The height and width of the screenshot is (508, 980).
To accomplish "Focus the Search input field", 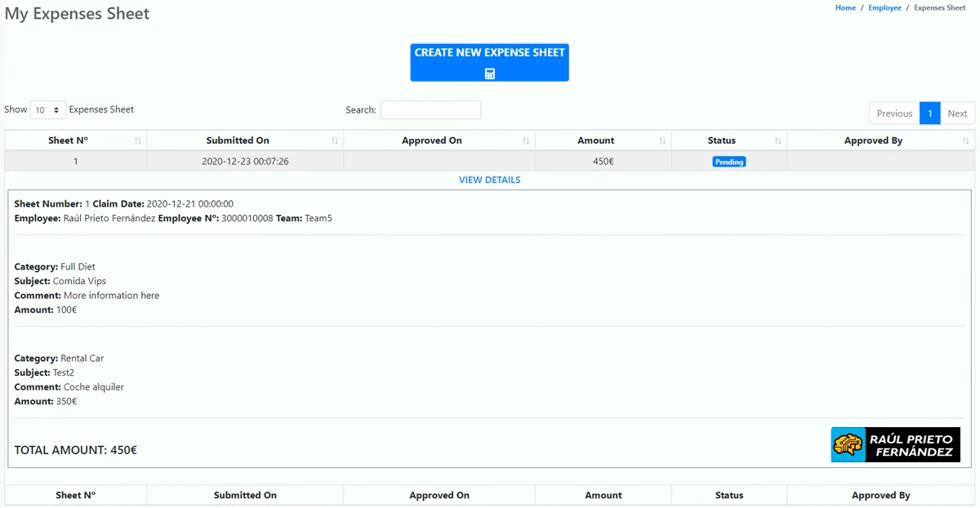I will click(430, 109).
